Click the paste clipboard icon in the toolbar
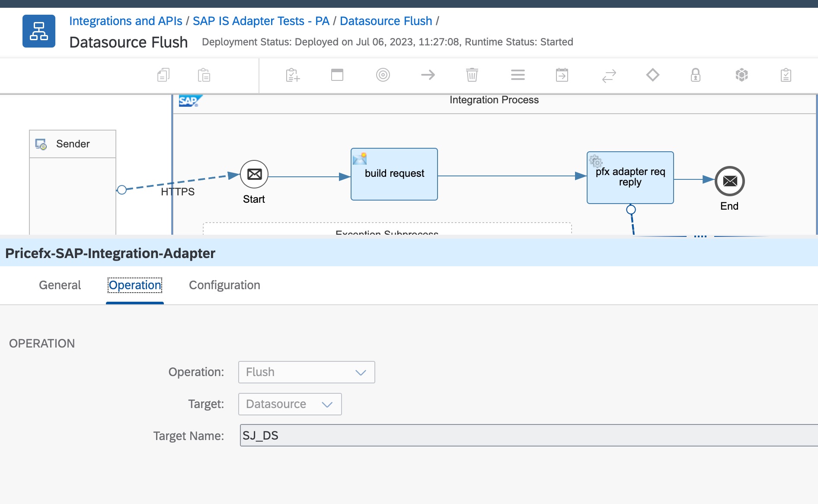The width and height of the screenshot is (818, 504). 204,75
